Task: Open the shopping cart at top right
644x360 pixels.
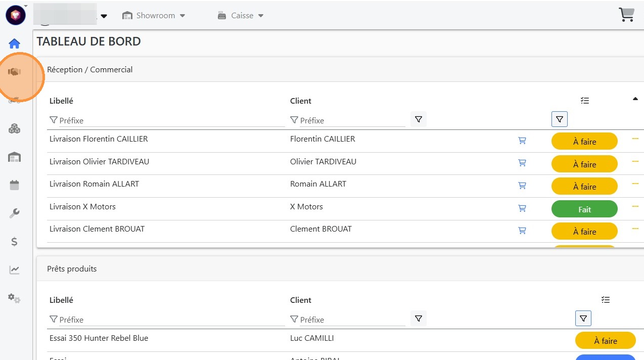Action: (x=626, y=15)
